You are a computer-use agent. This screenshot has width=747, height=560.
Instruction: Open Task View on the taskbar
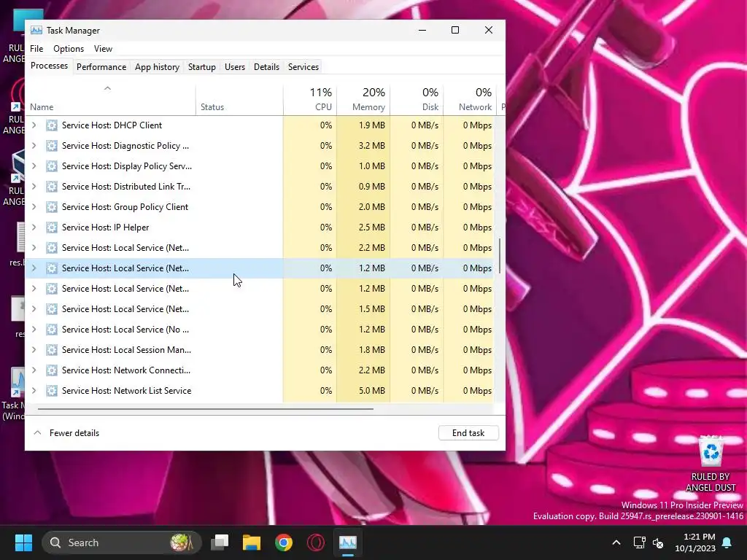[220, 542]
